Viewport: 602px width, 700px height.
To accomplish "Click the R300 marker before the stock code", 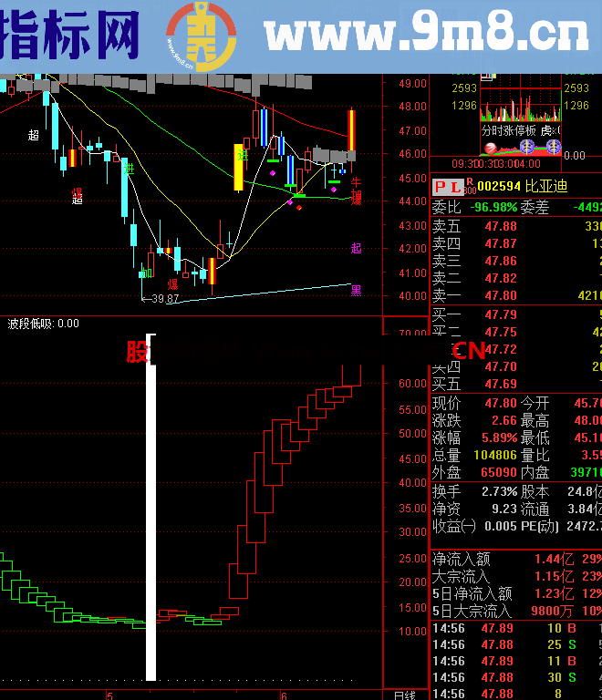I will coord(470,187).
